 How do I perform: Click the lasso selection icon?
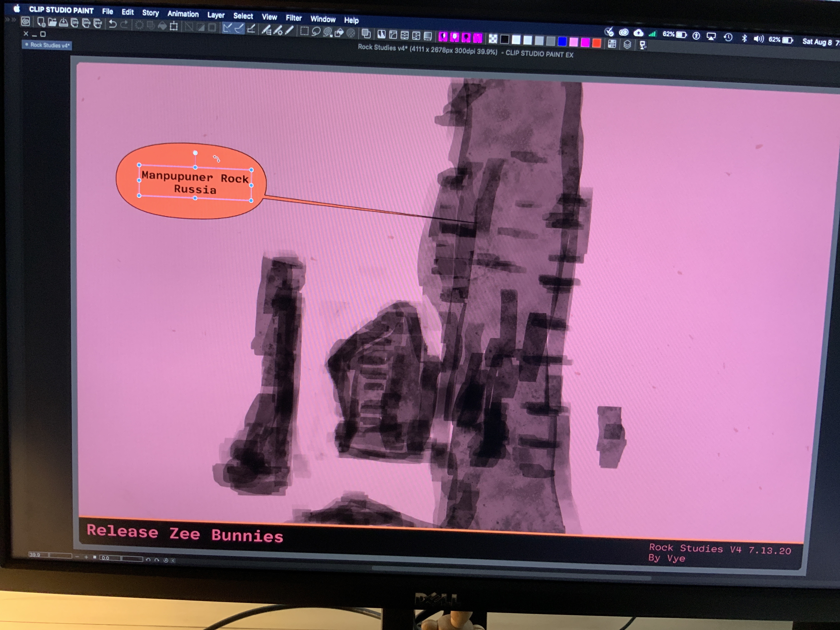coord(316,31)
